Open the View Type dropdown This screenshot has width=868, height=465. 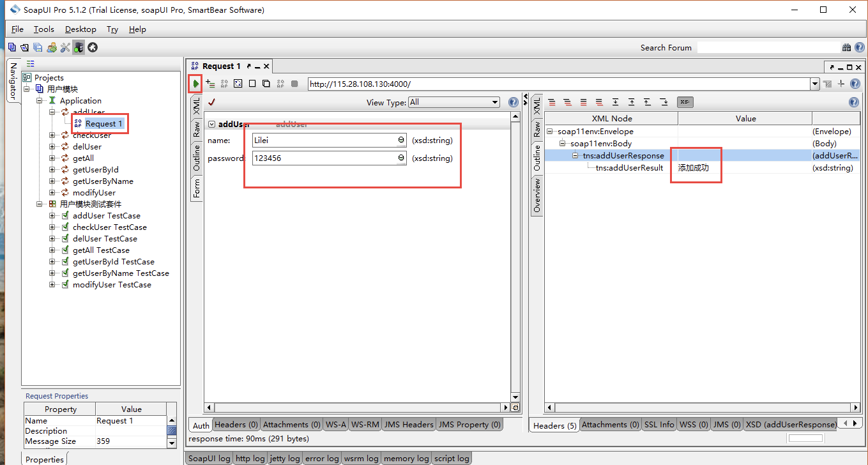click(494, 102)
